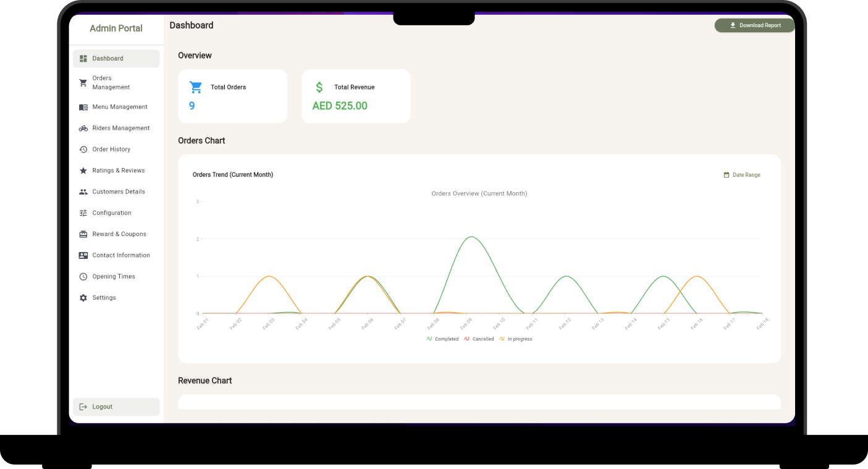The image size is (868, 469).
Task: Click the blue cart icon on Total Orders
Action: click(196, 87)
